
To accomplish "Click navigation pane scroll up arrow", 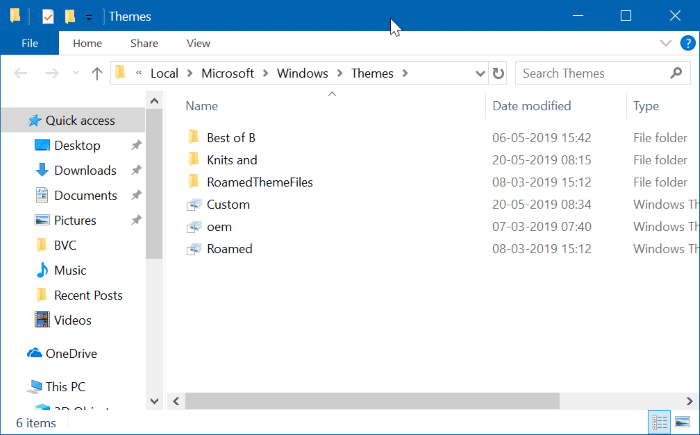I will [x=154, y=101].
